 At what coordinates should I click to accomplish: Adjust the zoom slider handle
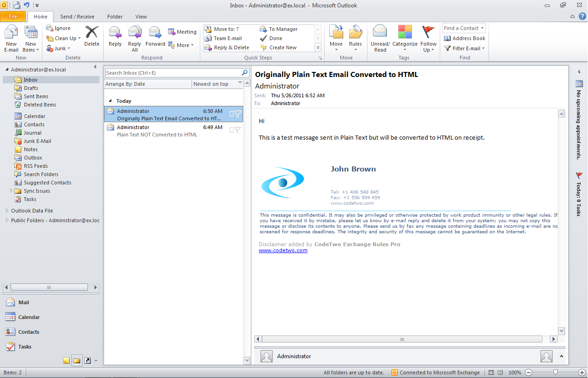(556, 372)
